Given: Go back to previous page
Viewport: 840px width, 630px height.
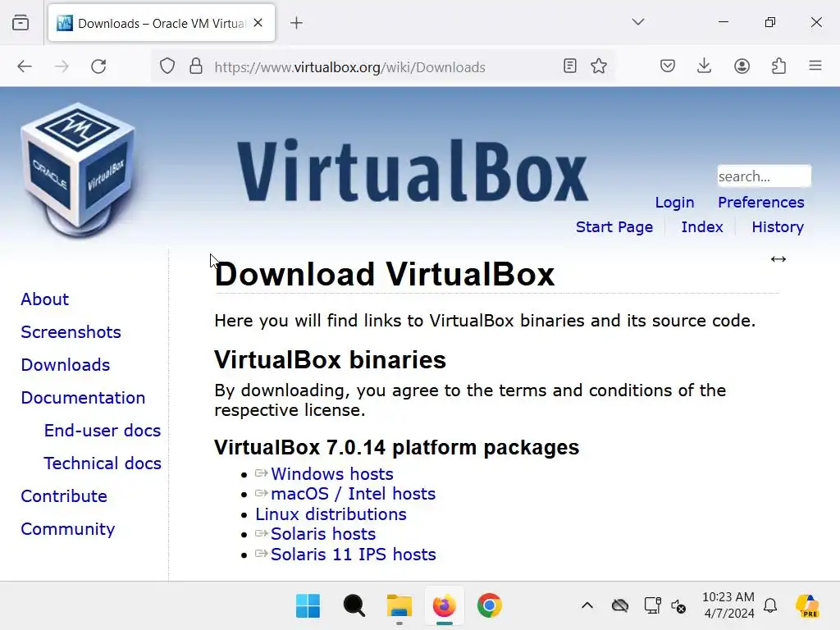Looking at the screenshot, I should [x=25, y=66].
